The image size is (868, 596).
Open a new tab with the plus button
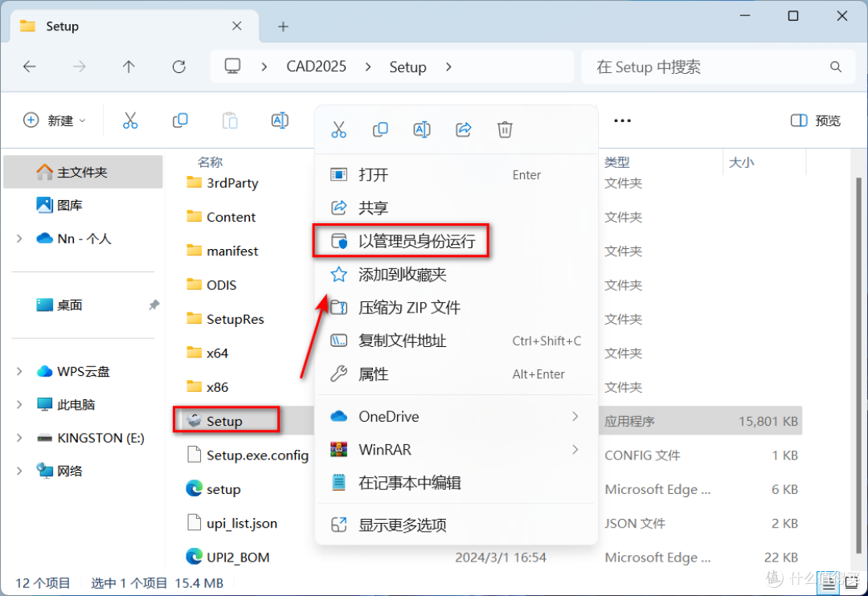[283, 26]
